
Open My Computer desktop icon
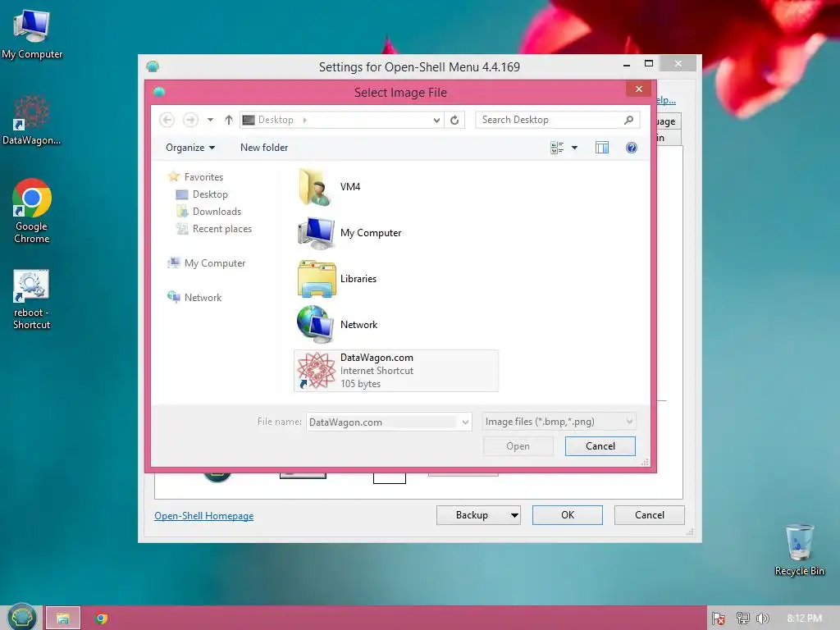point(32,34)
